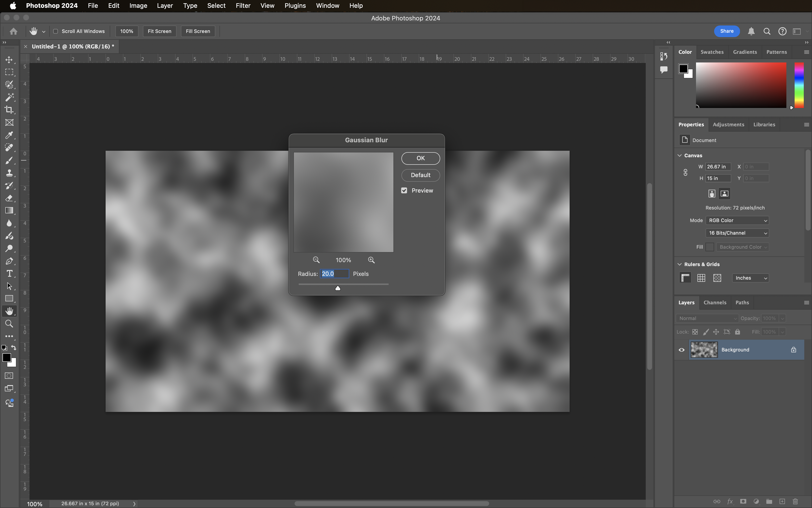The height and width of the screenshot is (508, 812).
Task: Select the Eyedropper tool
Action: point(9,135)
